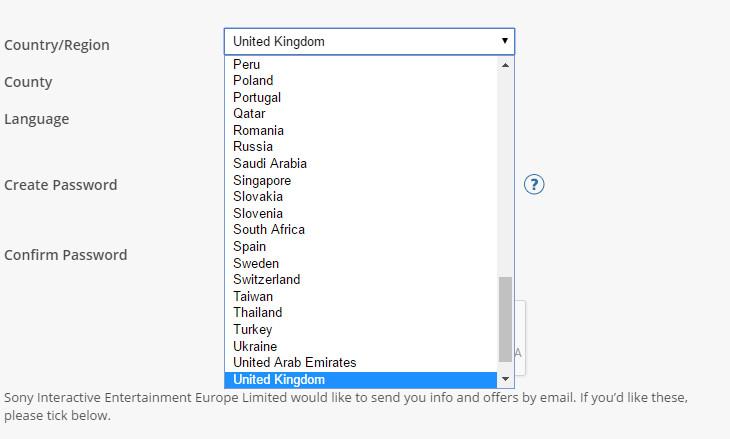
Task: Choose Portugal in the dropdown list
Action: click(361, 97)
